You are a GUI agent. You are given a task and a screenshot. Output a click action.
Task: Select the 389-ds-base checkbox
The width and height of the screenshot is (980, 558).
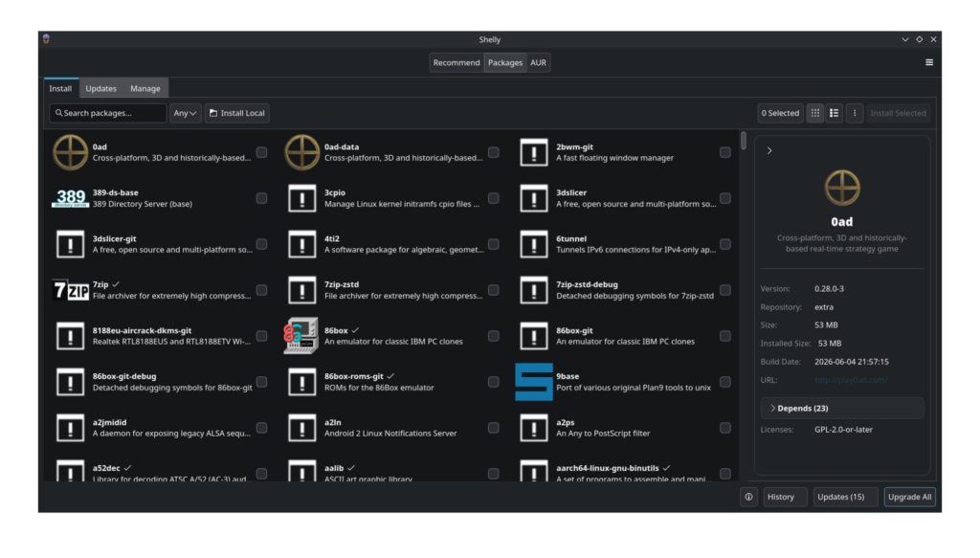[x=262, y=198]
